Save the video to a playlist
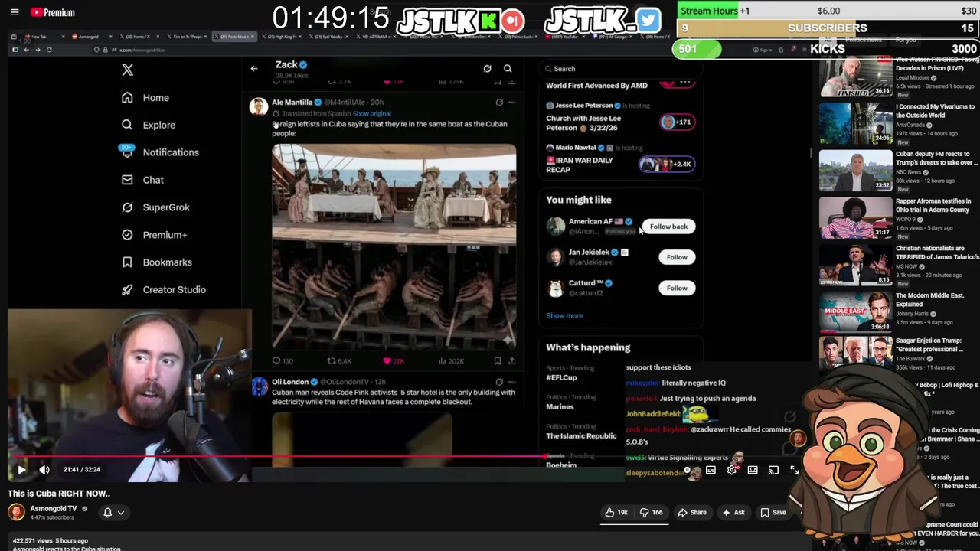 point(773,513)
